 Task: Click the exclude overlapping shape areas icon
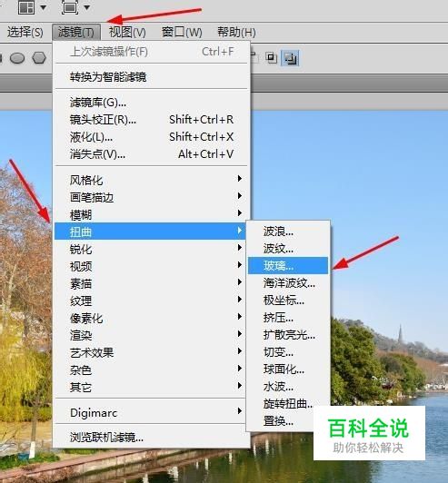coord(290,58)
